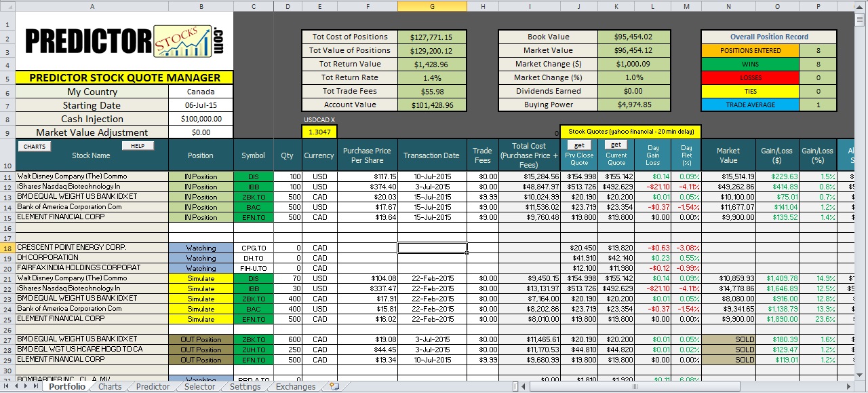Click the tab split handle beside the horizontal scrollbar
Screen dimensions: 868x393
pos(515,387)
